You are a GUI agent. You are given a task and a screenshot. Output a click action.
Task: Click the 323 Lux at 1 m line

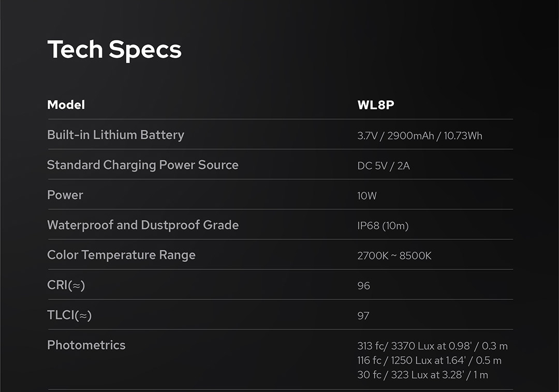point(422,375)
